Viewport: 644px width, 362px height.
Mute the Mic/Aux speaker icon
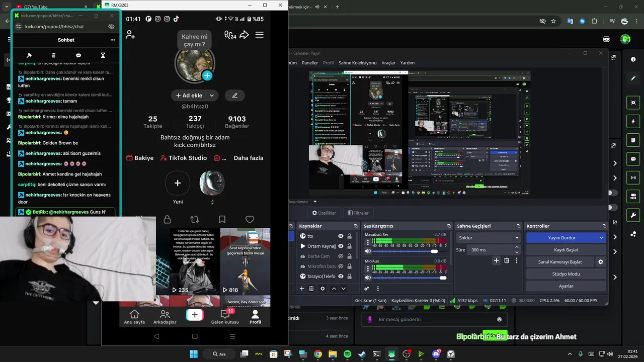point(368,278)
